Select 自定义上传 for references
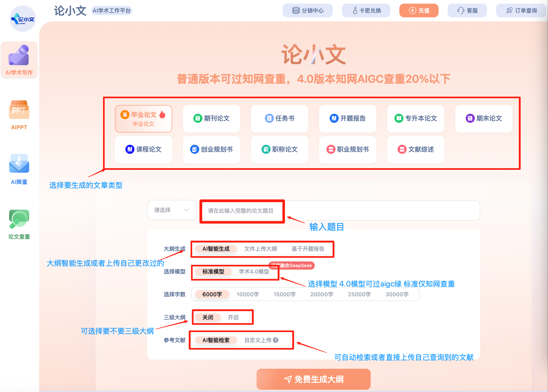 (258, 340)
